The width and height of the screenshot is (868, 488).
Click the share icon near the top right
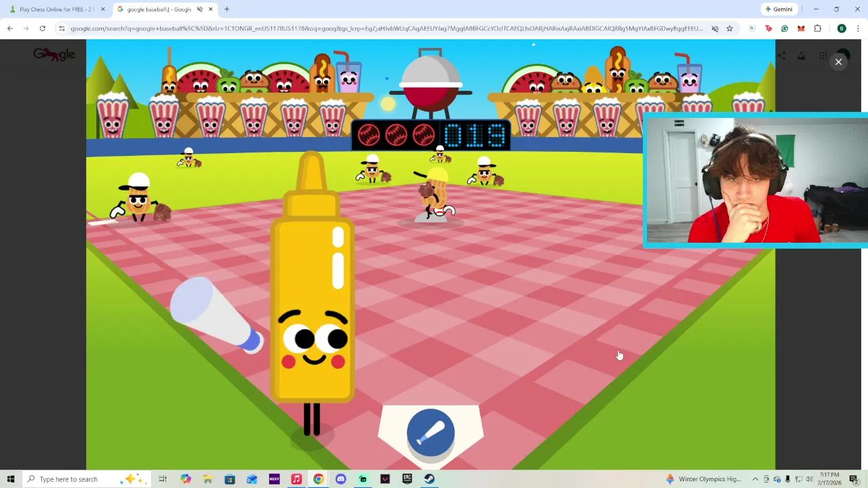tap(781, 56)
